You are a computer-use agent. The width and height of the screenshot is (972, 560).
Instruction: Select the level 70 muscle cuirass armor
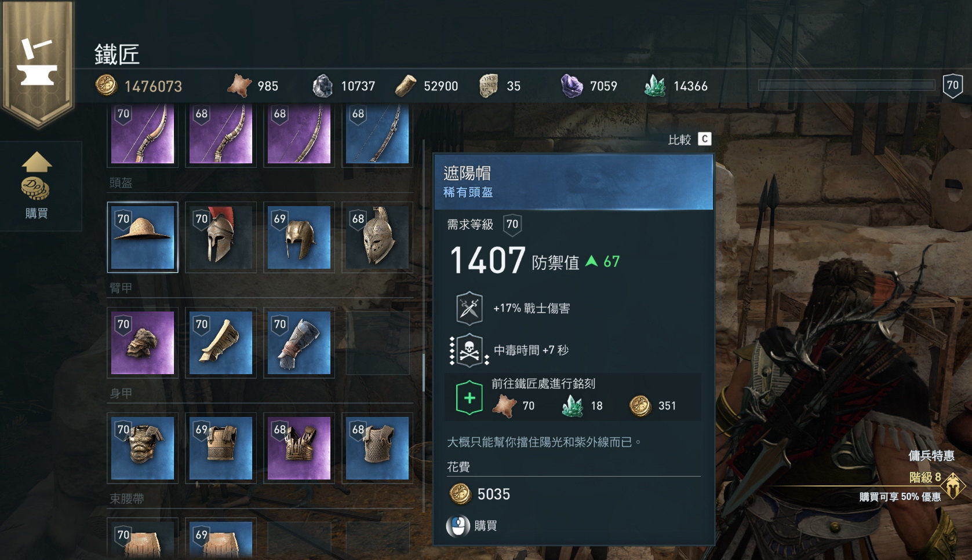click(143, 448)
